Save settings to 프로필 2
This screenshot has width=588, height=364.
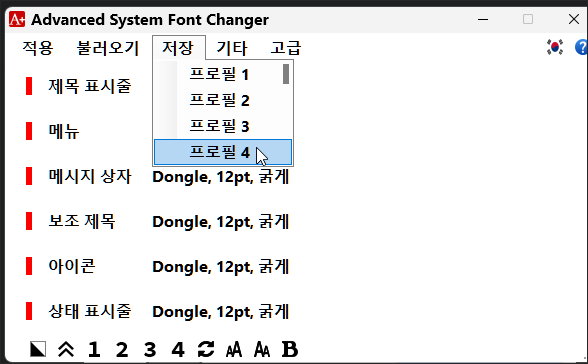(223, 100)
